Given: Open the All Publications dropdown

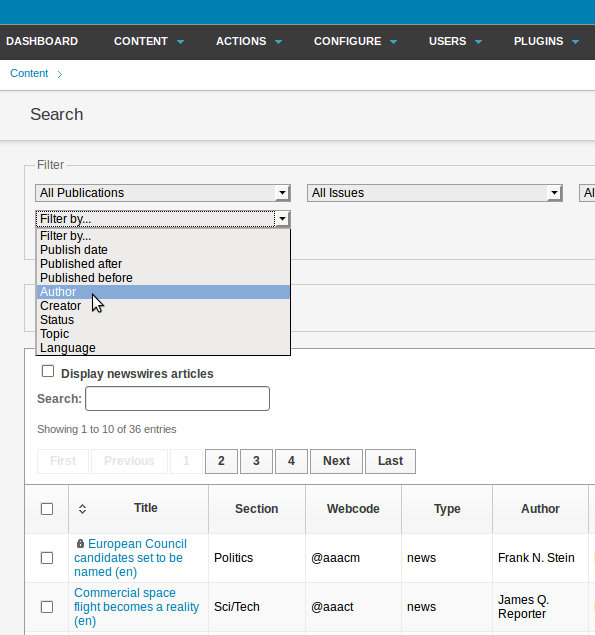Looking at the screenshot, I should point(163,193).
